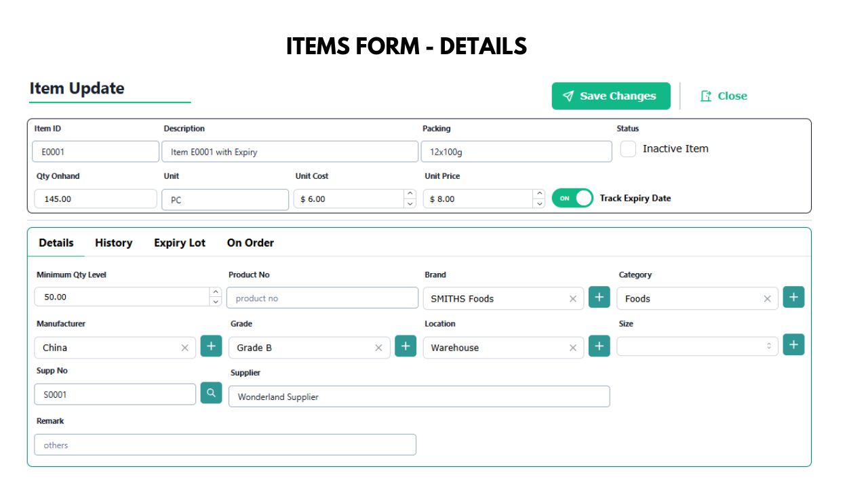Turn off Track Expiry Date switch
The height and width of the screenshot is (488, 868).
[572, 198]
